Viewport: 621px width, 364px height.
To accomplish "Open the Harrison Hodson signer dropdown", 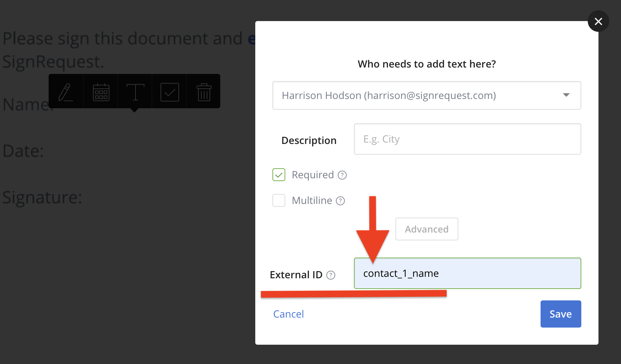I will (x=427, y=95).
